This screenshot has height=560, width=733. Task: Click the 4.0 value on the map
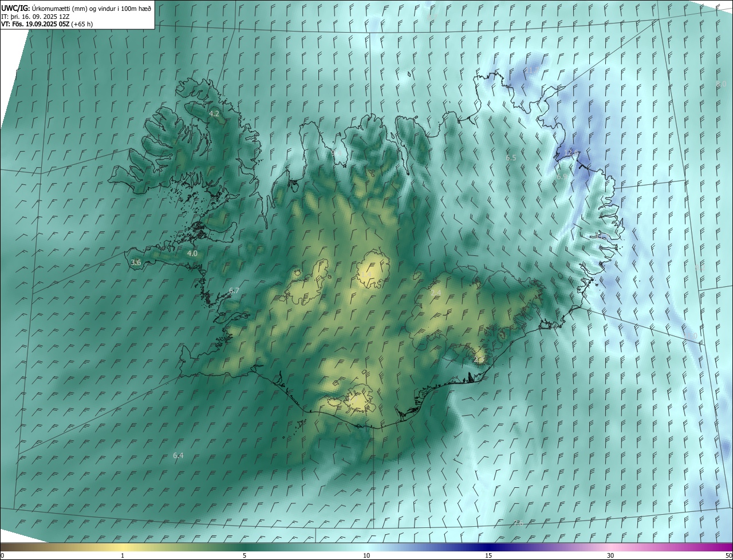click(192, 253)
